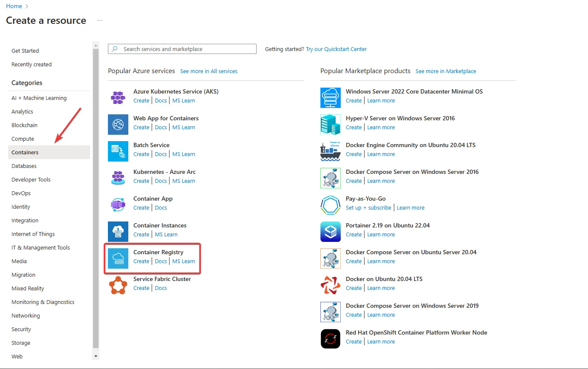Click the Pay-as-You-Go icon
This screenshot has height=369, width=588.
(331, 205)
